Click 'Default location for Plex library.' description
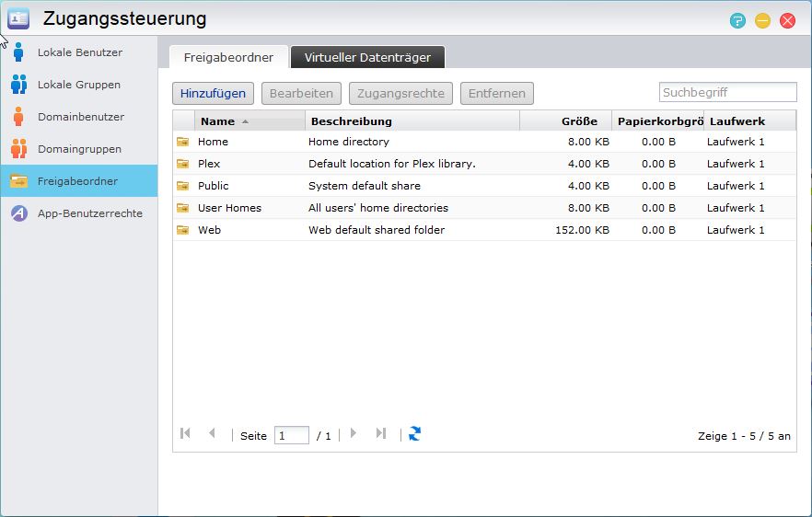 pyautogui.click(x=392, y=164)
